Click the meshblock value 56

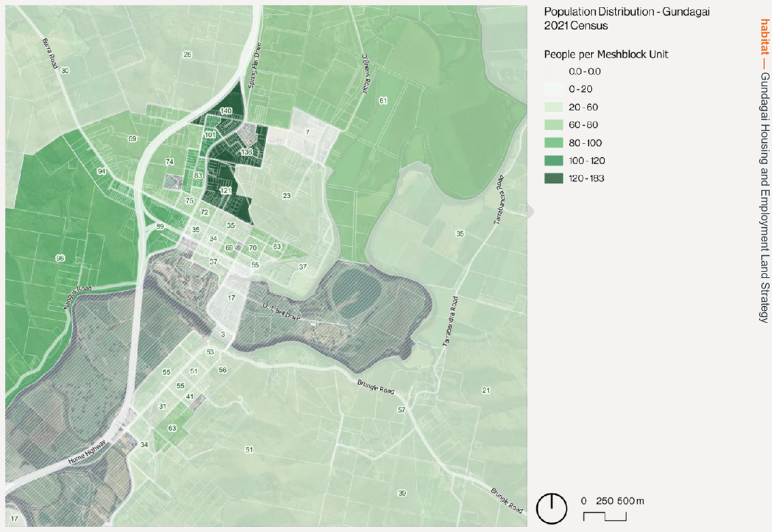pos(223,369)
